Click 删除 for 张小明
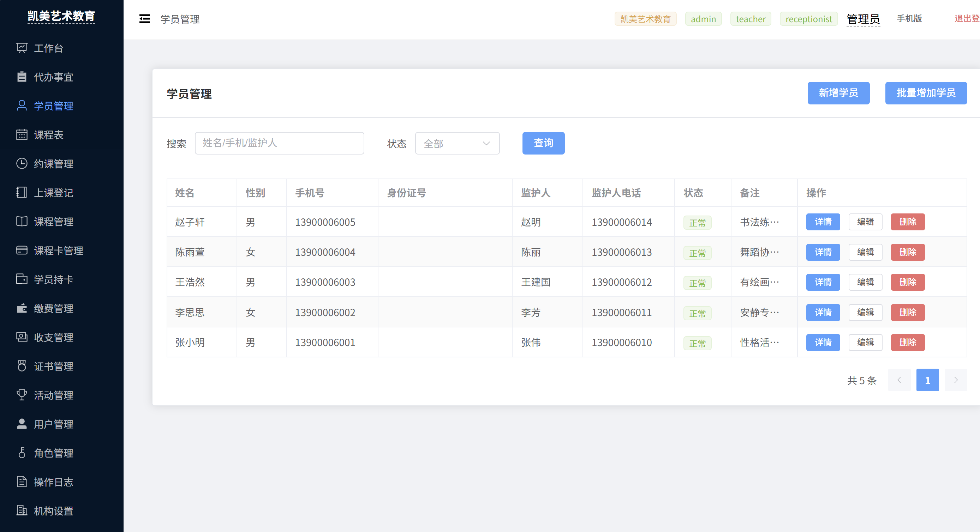The image size is (980, 532). (908, 343)
